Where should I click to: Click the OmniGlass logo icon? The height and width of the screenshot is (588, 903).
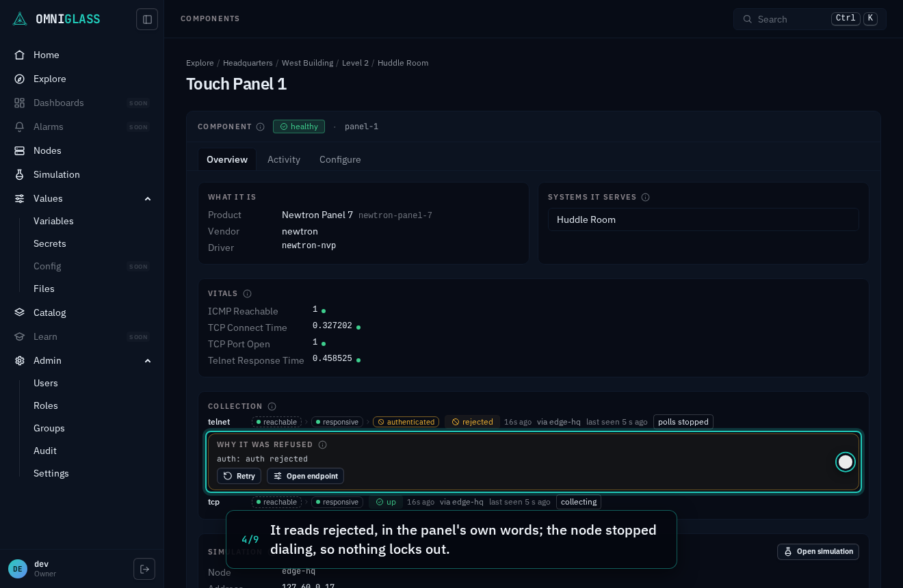[20, 19]
